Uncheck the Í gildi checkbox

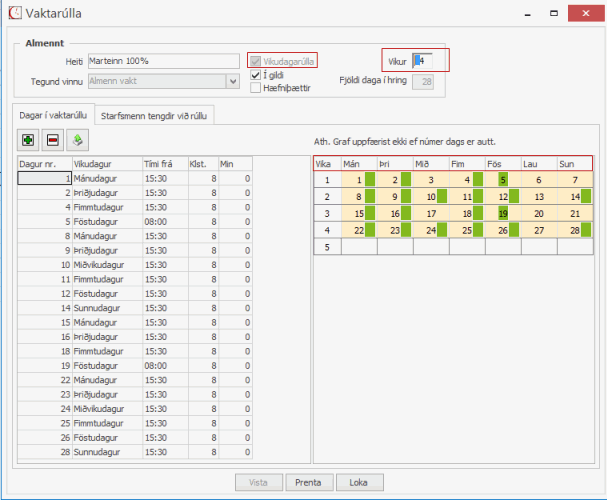coord(255,75)
